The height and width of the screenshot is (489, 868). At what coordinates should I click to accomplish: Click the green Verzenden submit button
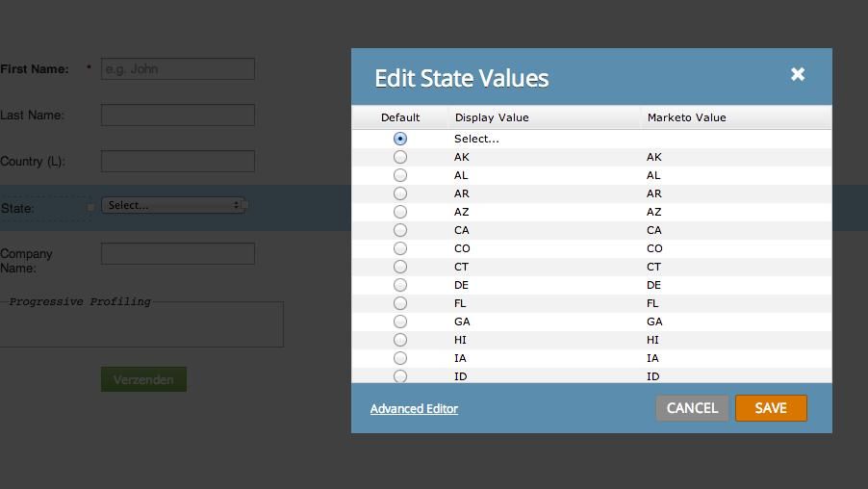click(143, 379)
